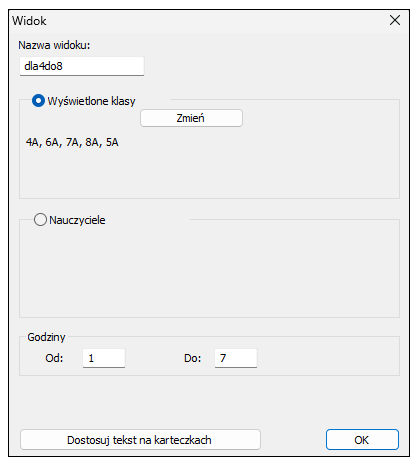Viewport: 418px width, 466px height.
Task: Close the Widok dialog with the X
Action: (x=395, y=20)
